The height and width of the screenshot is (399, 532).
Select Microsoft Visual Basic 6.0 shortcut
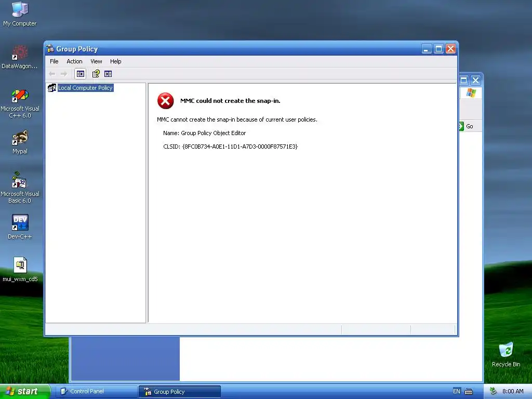(20, 188)
